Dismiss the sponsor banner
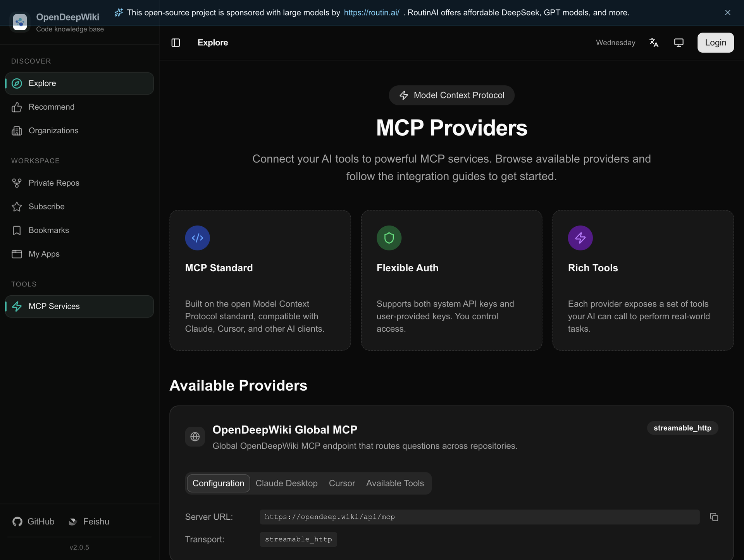Screen dimensions: 744x560 click(x=727, y=12)
